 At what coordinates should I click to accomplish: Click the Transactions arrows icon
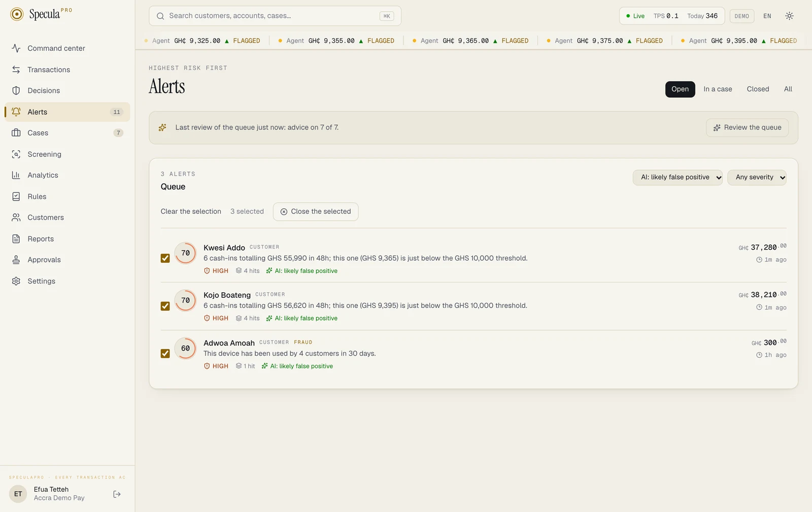[16, 70]
